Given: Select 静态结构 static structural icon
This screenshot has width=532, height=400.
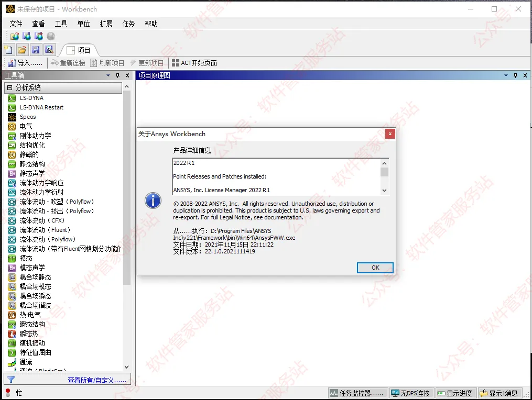Looking at the screenshot, I should (x=12, y=164).
